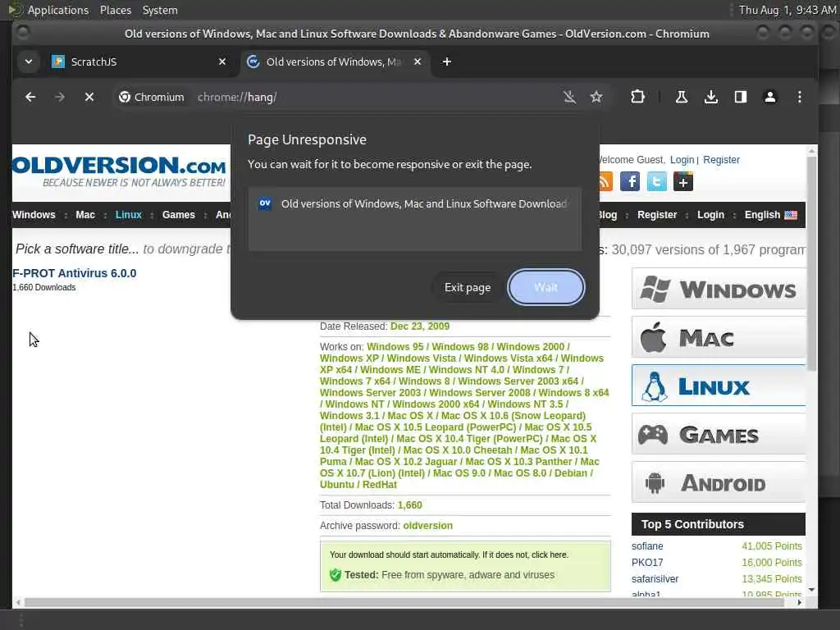Viewport: 840px width, 630px height.
Task: Bookmark this page with the star icon
Action: coord(596,97)
